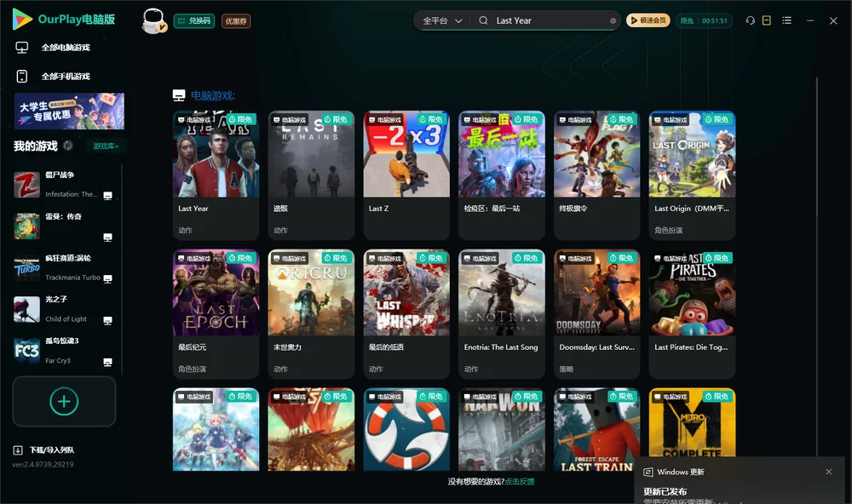Click the icon left of the list menu
Image resolution: width=852 pixels, height=504 pixels.
[x=767, y=20]
